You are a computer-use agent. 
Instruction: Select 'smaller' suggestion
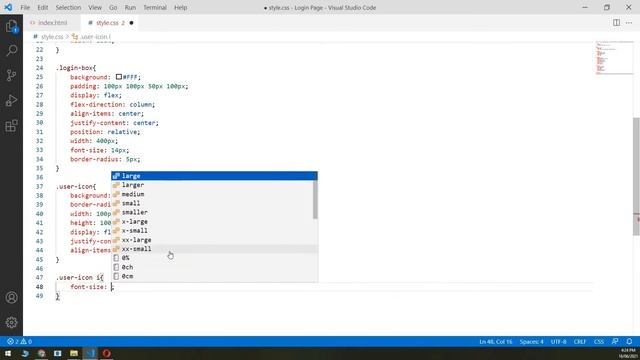(212, 213)
